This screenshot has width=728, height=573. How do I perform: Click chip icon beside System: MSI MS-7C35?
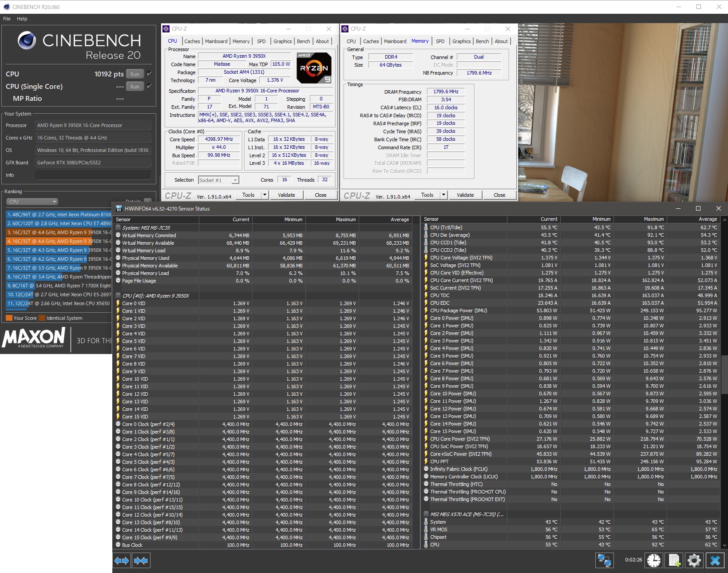[118, 227]
